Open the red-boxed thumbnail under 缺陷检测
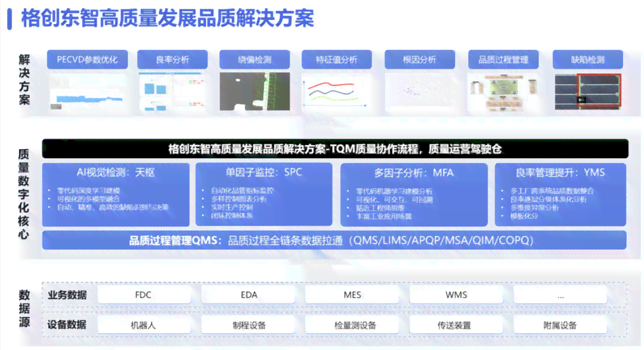 tap(588, 92)
